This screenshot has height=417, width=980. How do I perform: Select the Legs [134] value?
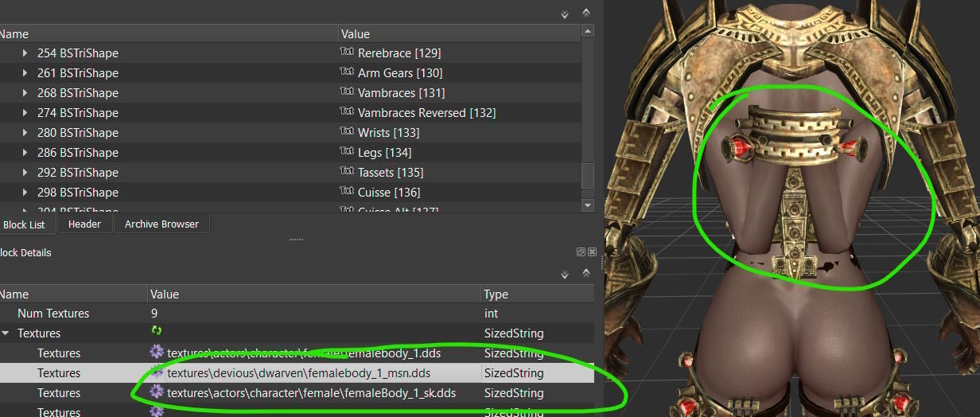(384, 153)
